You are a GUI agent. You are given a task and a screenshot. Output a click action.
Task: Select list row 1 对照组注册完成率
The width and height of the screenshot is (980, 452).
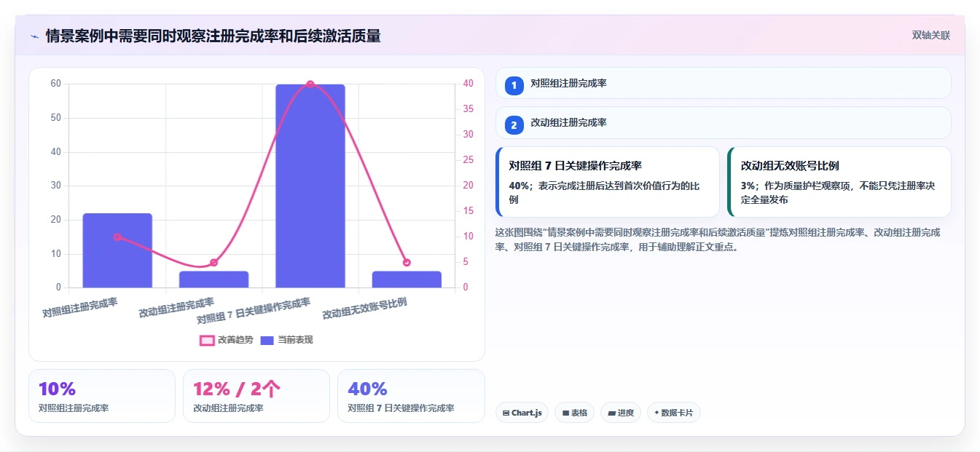point(724,83)
